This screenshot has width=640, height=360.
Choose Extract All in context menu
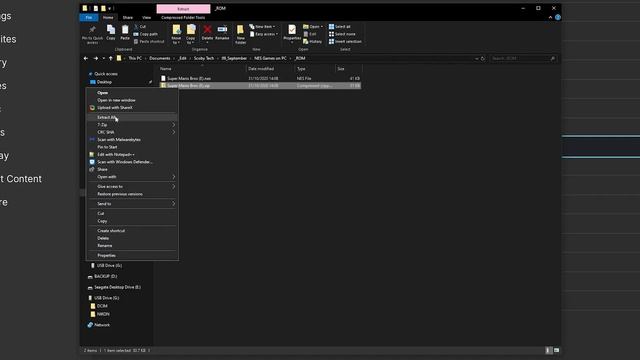(132, 117)
